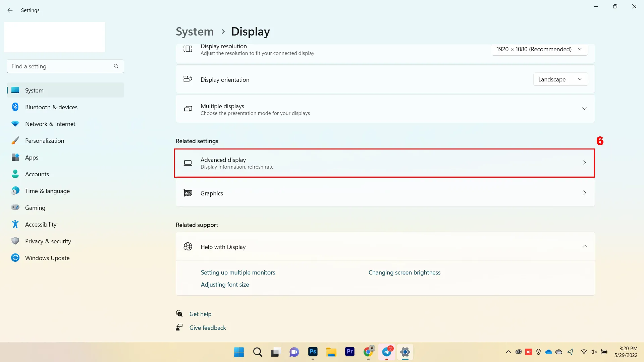The height and width of the screenshot is (362, 644).
Task: Open the Display orientation Landscape dropdown
Action: point(560,79)
